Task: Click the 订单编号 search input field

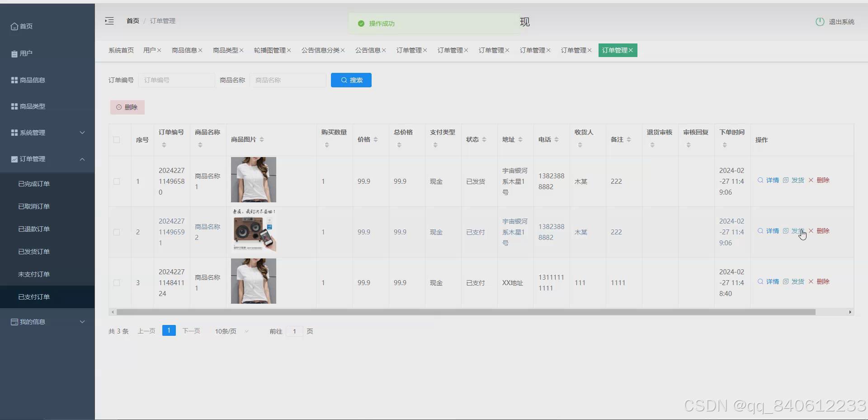Action: click(x=176, y=80)
